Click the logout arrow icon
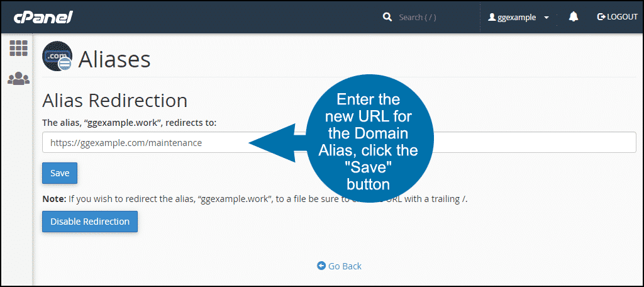Viewport: 644px width, 287px height. (x=601, y=17)
